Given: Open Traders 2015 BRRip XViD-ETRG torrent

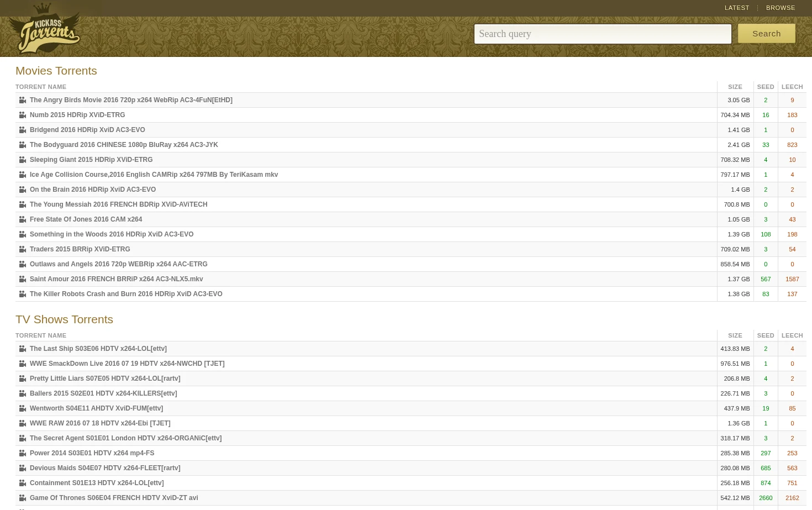Looking at the screenshot, I should [80, 249].
